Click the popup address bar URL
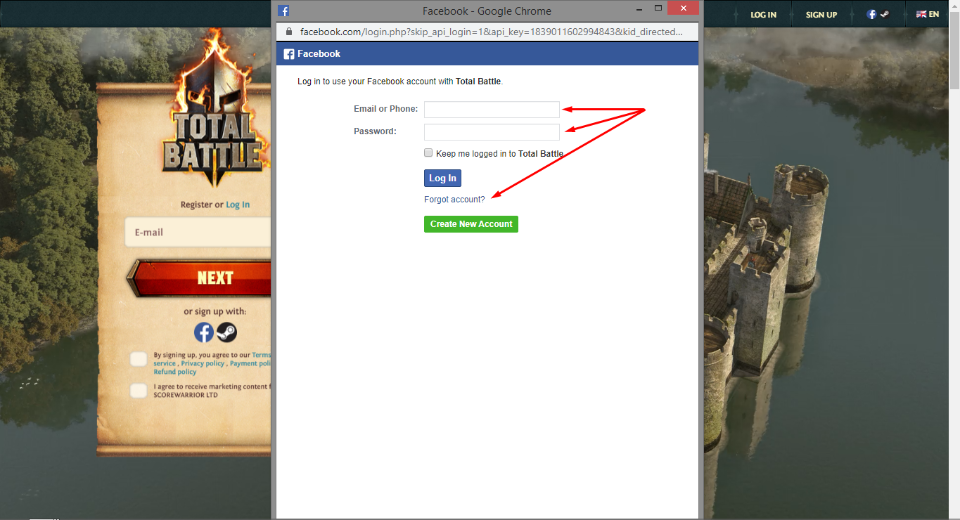 coord(491,32)
